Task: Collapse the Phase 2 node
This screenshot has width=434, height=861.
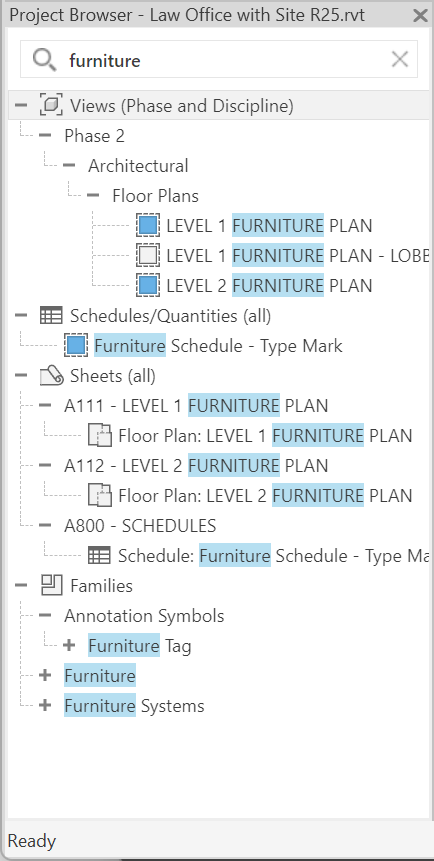Action: (45, 135)
